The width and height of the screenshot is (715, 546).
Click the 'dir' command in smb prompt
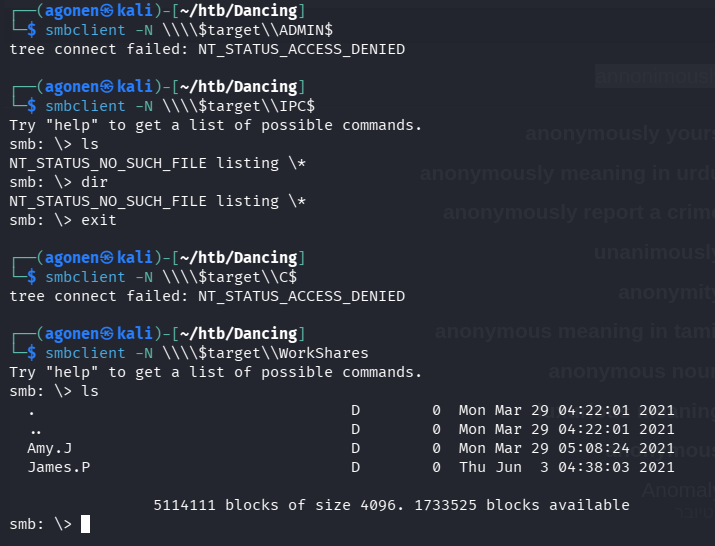pos(94,182)
